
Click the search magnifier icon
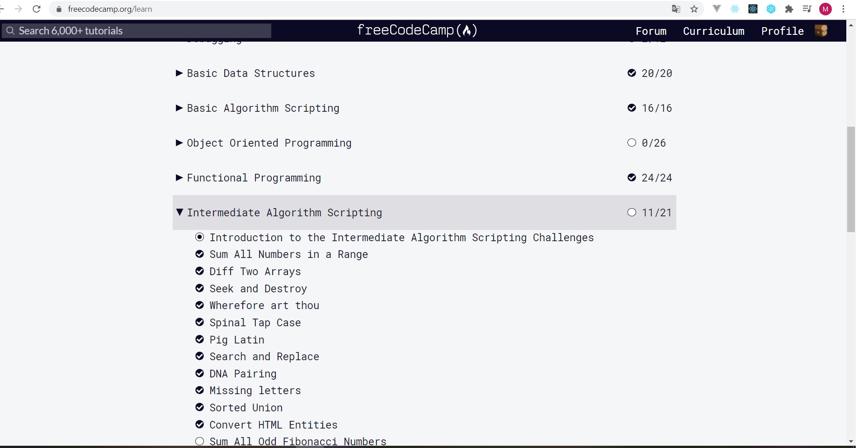10,31
